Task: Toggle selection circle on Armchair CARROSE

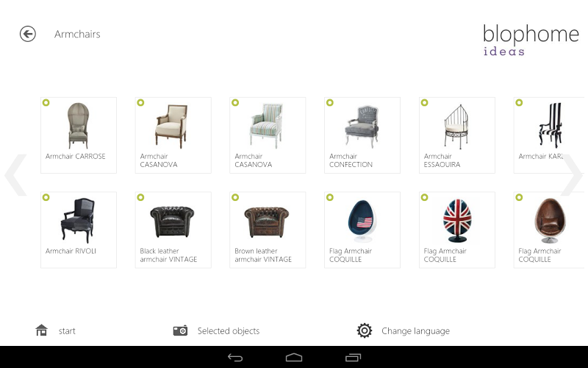Action: pos(46,102)
